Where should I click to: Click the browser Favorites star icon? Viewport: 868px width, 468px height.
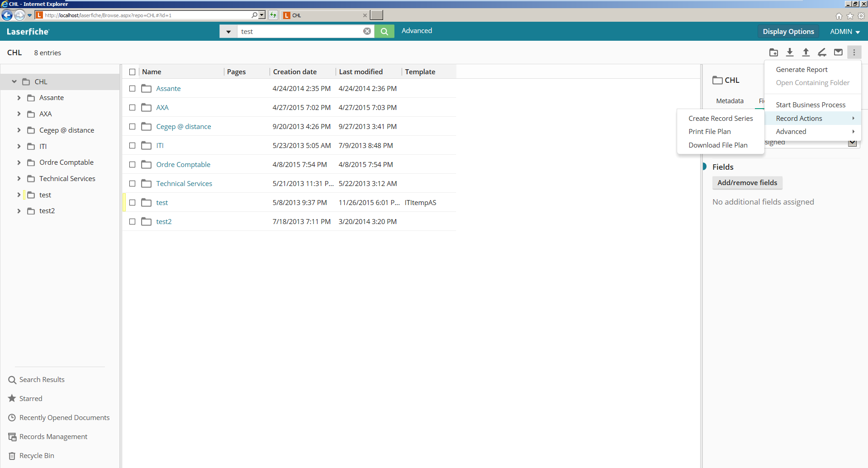point(850,16)
